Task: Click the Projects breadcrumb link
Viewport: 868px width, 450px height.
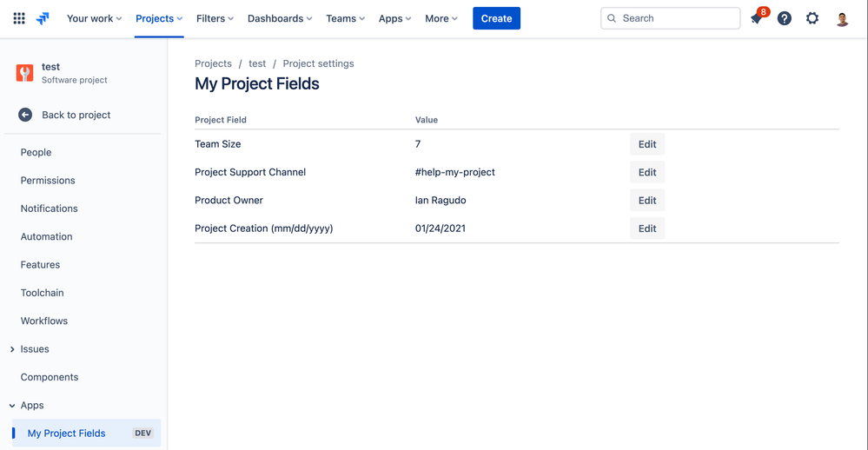Action: point(213,63)
